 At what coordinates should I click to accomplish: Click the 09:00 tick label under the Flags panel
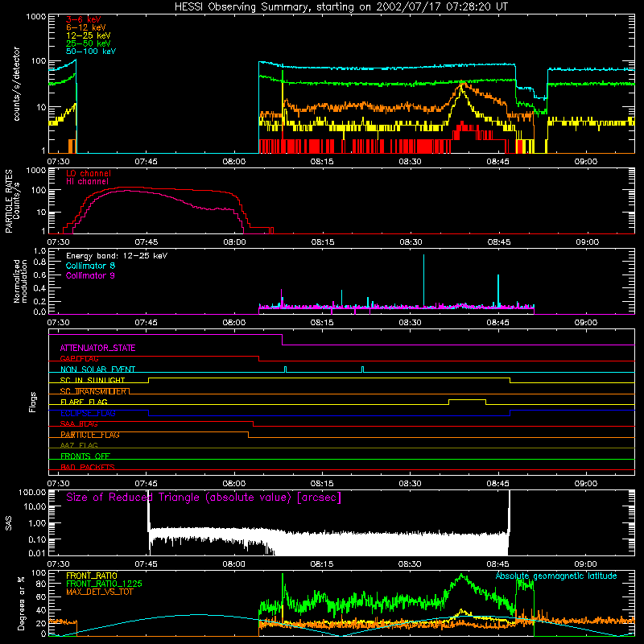(x=586, y=484)
